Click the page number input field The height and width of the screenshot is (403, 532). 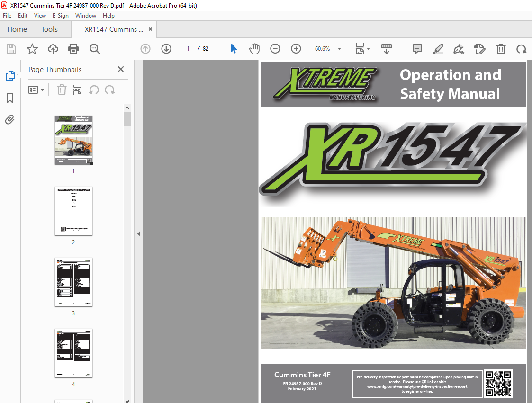188,49
